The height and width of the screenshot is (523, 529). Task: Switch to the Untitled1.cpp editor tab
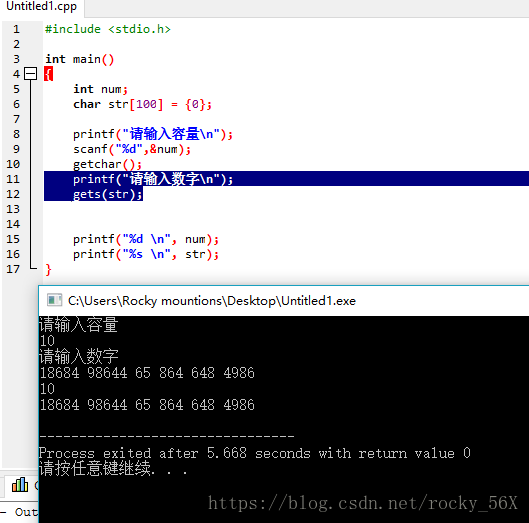point(41,6)
